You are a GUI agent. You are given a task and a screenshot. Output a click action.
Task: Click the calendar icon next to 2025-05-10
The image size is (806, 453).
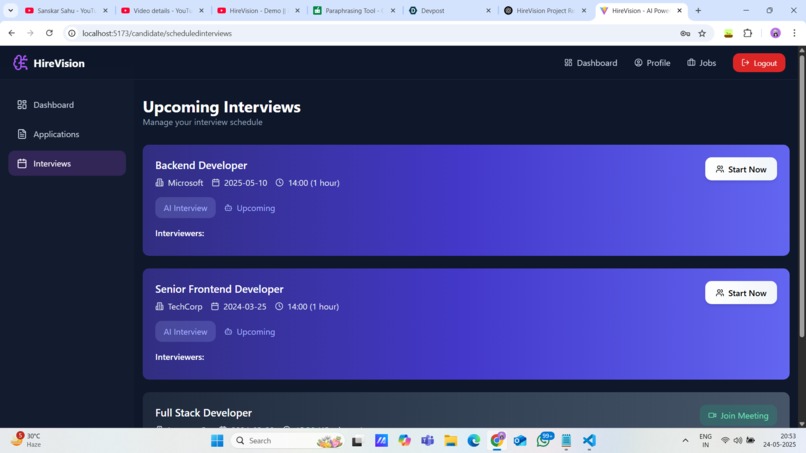pos(215,183)
